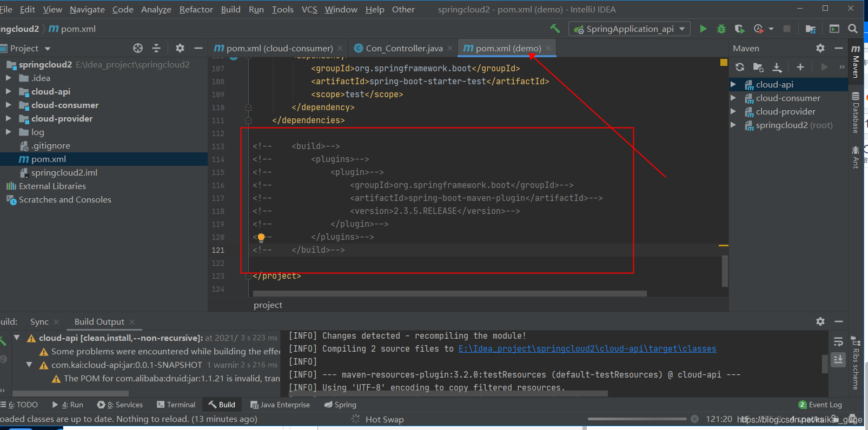Start debugging with the bug icon
868x430 pixels.
point(721,29)
